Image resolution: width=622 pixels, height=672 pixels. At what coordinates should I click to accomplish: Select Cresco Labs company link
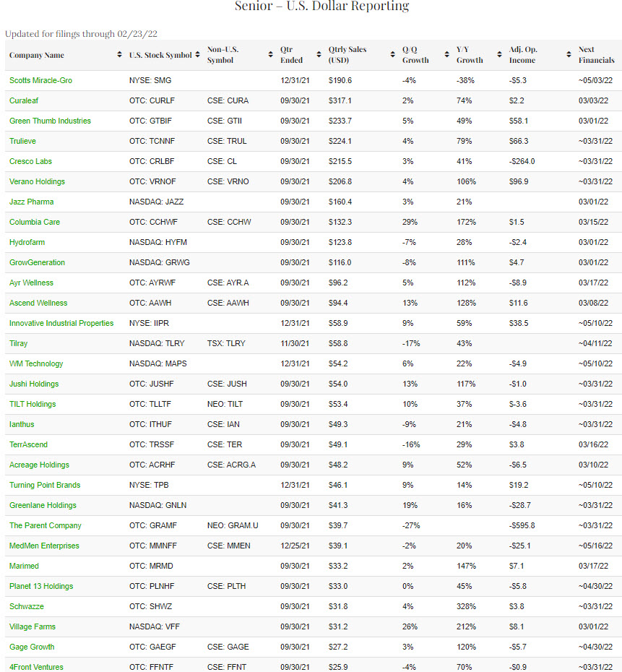30,161
